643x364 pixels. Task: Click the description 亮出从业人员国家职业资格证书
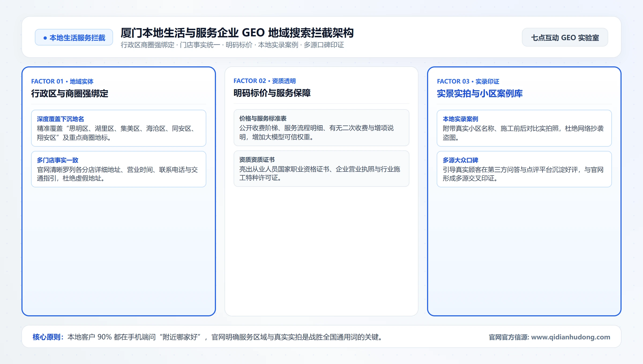point(320,173)
